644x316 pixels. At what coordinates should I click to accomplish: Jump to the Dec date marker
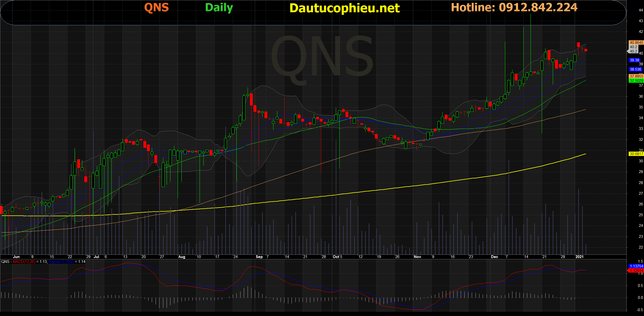click(494, 257)
